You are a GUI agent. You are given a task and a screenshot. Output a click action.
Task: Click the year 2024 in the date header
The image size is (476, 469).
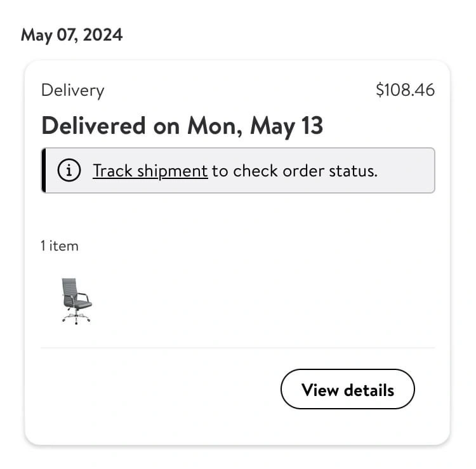103,35
